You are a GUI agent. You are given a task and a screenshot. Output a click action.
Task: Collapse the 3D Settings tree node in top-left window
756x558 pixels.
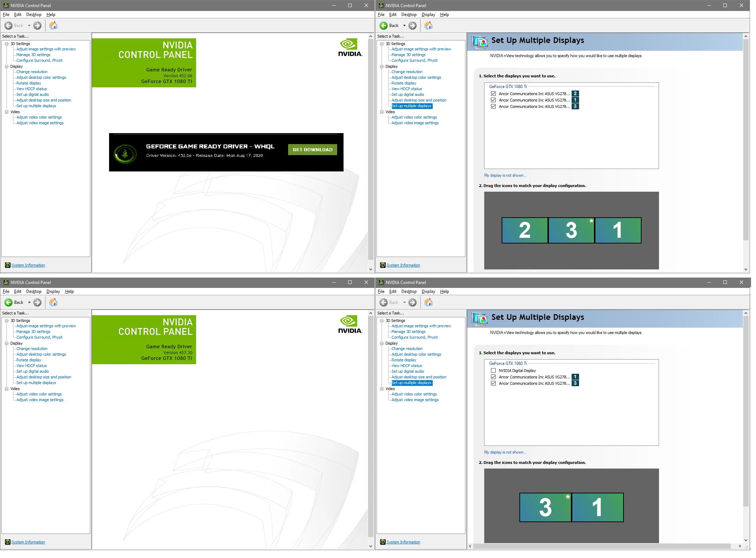pos(6,44)
